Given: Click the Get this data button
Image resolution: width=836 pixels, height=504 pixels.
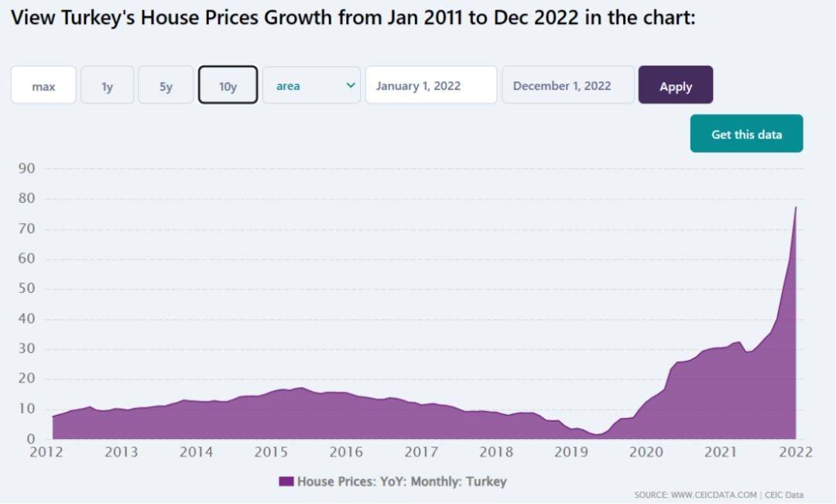Looking at the screenshot, I should (x=746, y=134).
